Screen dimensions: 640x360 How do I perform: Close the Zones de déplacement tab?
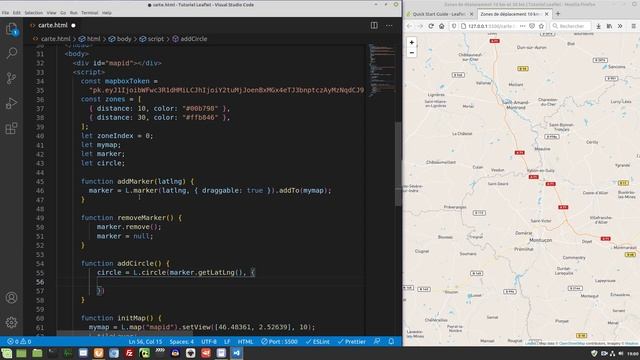pyautogui.click(x=547, y=14)
